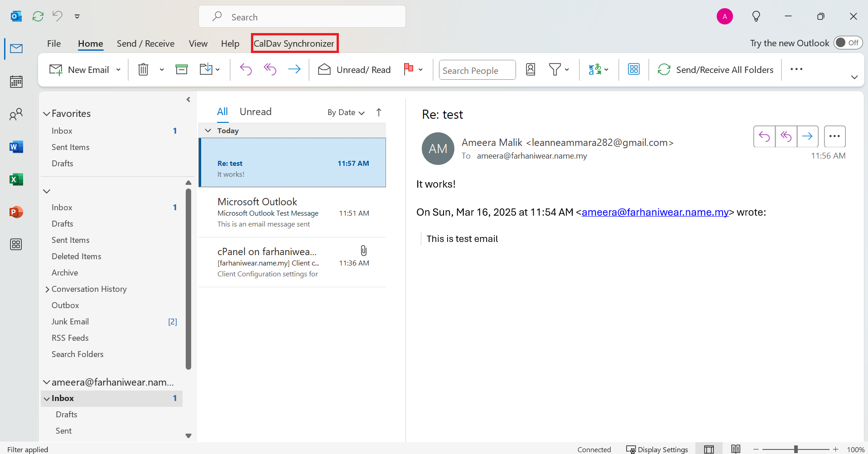Image resolution: width=868 pixels, height=454 pixels.
Task: Toggle Try the new Outlook switch
Action: click(x=848, y=43)
